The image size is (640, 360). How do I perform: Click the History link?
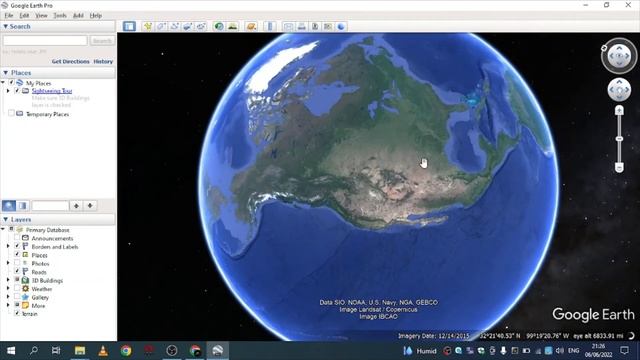pyautogui.click(x=103, y=61)
